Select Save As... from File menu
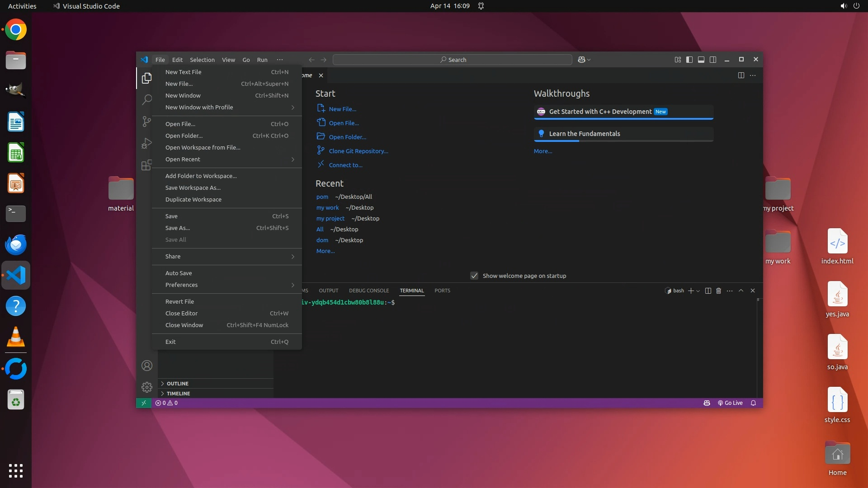Image resolution: width=868 pixels, height=488 pixels. [x=178, y=228]
